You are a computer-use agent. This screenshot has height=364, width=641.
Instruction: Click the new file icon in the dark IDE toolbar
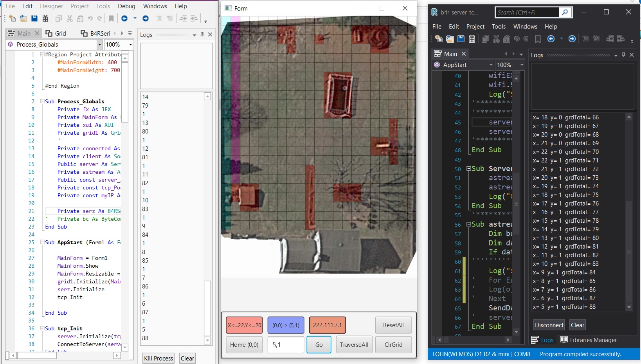(439, 39)
